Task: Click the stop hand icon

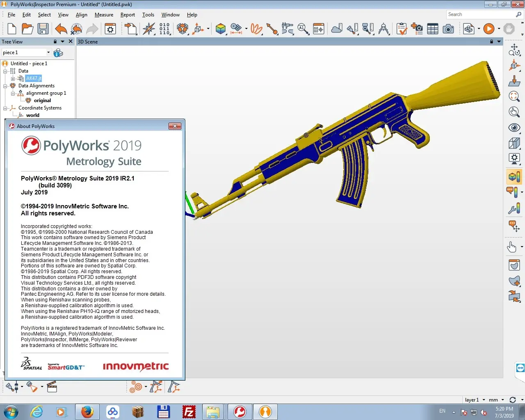Action: pos(509,29)
